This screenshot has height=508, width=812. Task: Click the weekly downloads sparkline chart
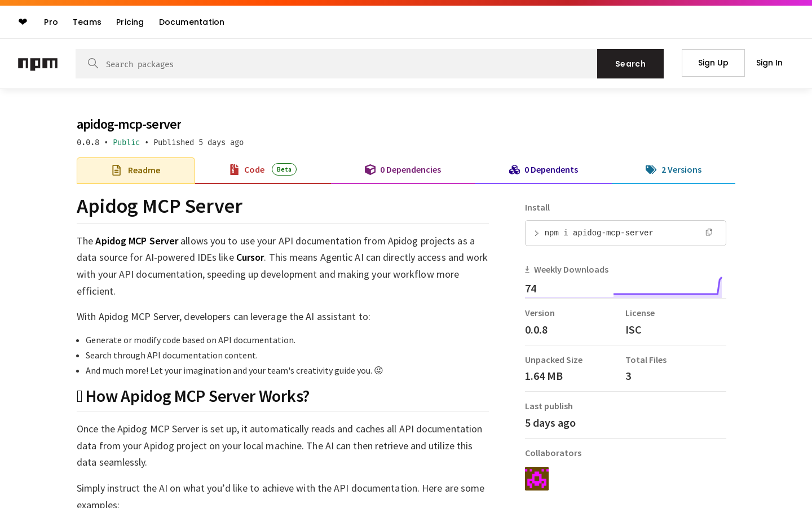668,287
